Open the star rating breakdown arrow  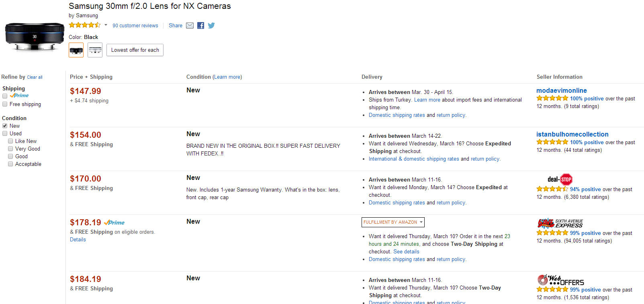click(106, 25)
